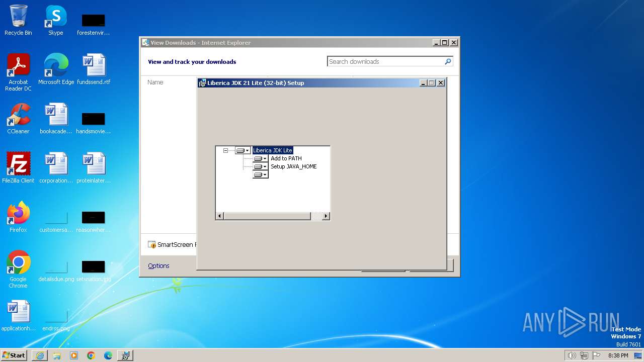The image size is (644, 362).
Task: Open the unlabeled last feature dropdown
Action: 260,174
